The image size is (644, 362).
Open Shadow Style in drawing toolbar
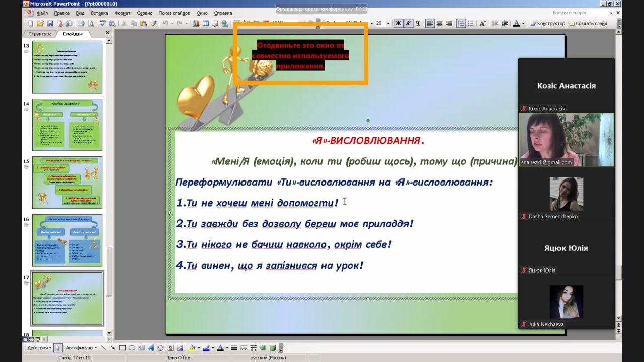(263, 347)
